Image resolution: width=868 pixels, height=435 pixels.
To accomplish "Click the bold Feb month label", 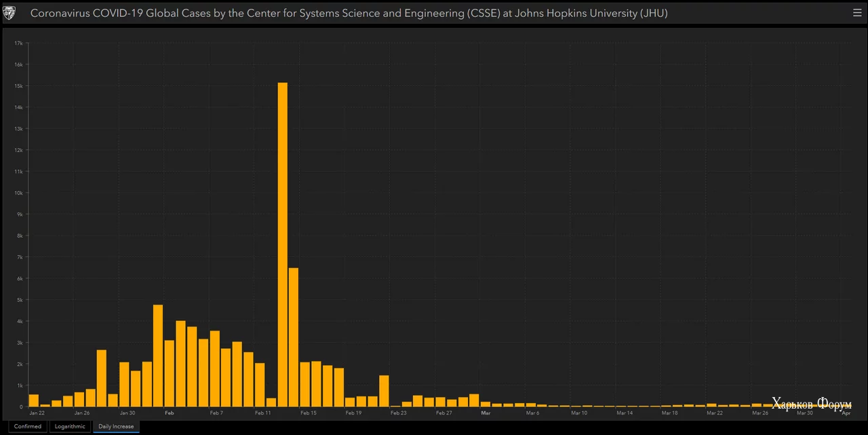I will 170,413.
